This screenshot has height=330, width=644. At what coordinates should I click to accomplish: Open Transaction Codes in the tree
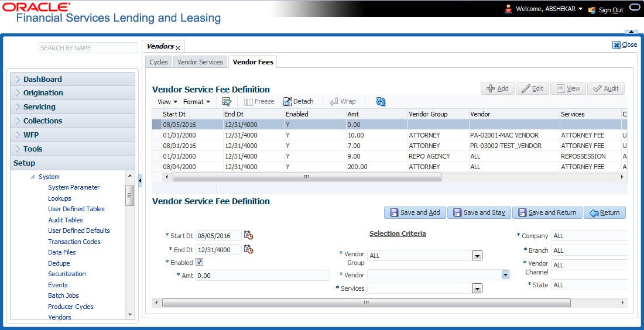[74, 242]
